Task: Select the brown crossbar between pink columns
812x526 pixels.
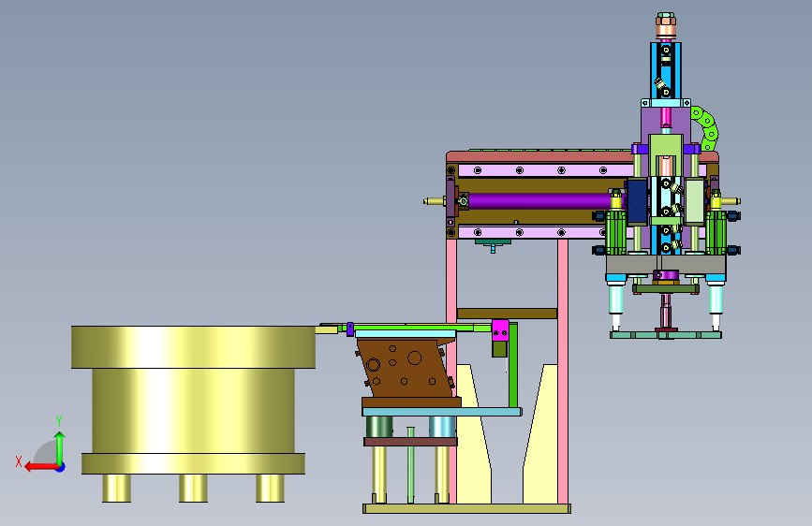Action: 507,314
